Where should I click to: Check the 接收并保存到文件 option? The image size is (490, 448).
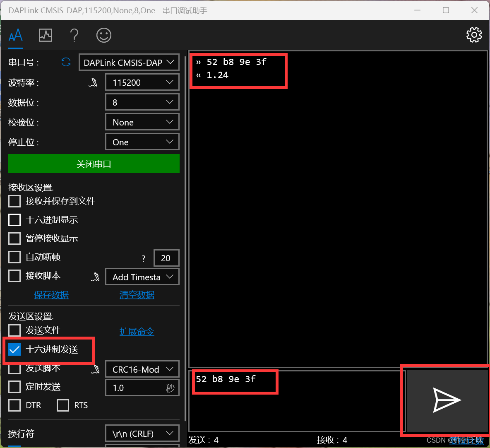tap(14, 201)
